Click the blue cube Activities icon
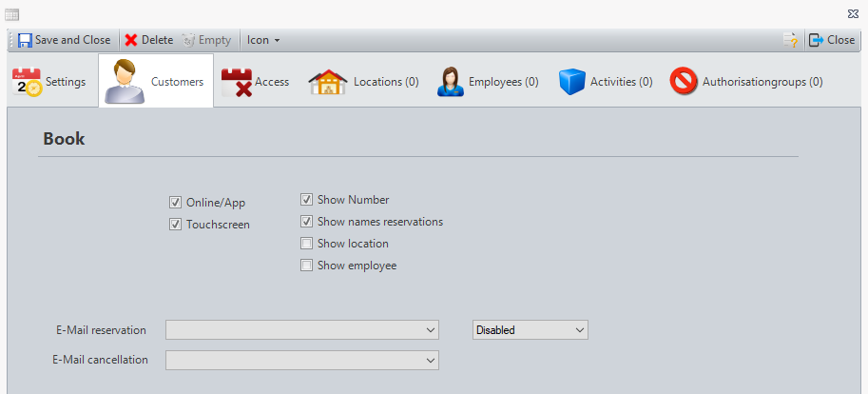Image resolution: width=868 pixels, height=394 pixels. (570, 82)
